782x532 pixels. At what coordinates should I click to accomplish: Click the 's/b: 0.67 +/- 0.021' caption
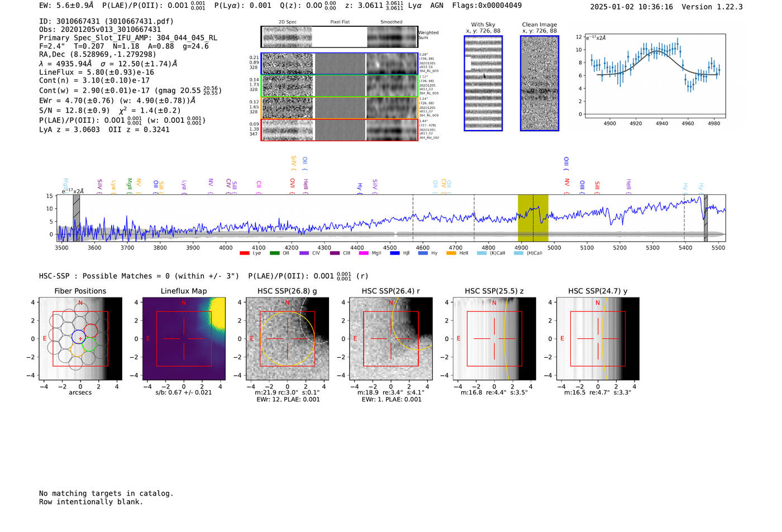click(x=184, y=392)
